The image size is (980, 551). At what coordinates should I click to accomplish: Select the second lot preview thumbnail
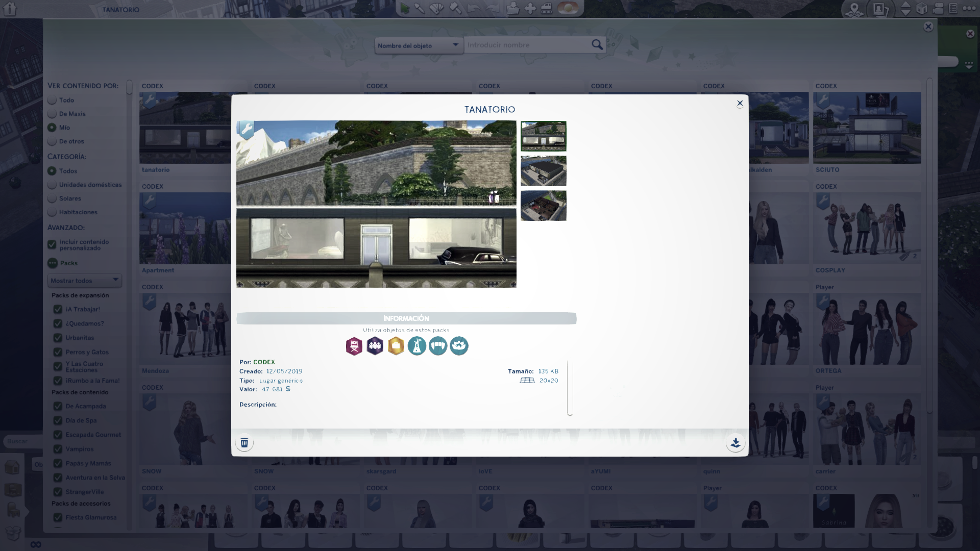point(544,171)
